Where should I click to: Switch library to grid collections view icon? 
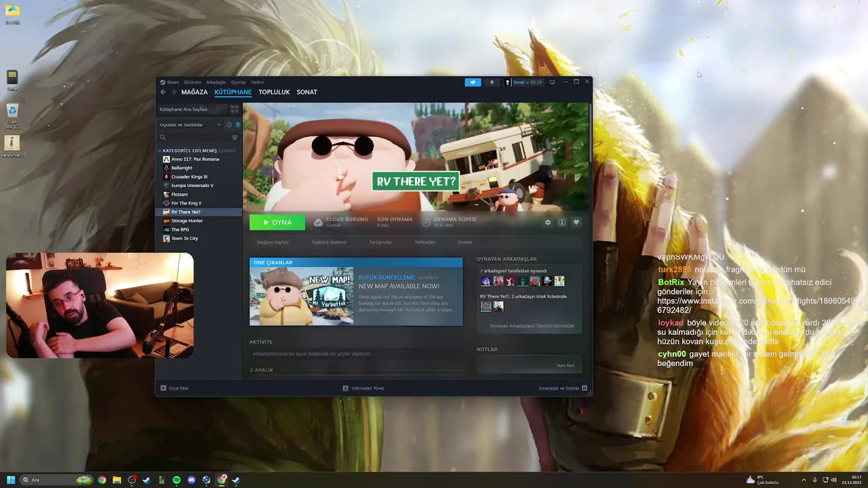(x=235, y=109)
